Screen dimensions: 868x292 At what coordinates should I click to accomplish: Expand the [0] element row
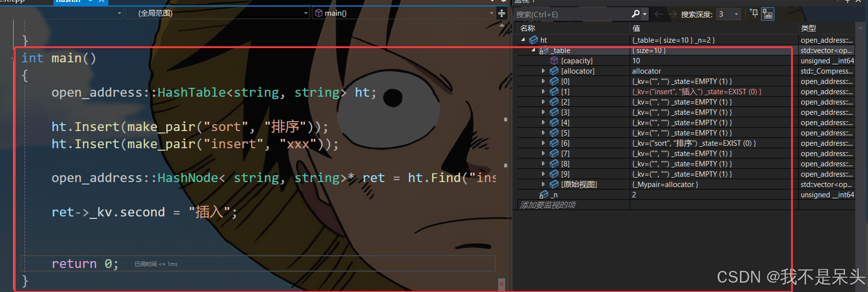pyautogui.click(x=543, y=81)
